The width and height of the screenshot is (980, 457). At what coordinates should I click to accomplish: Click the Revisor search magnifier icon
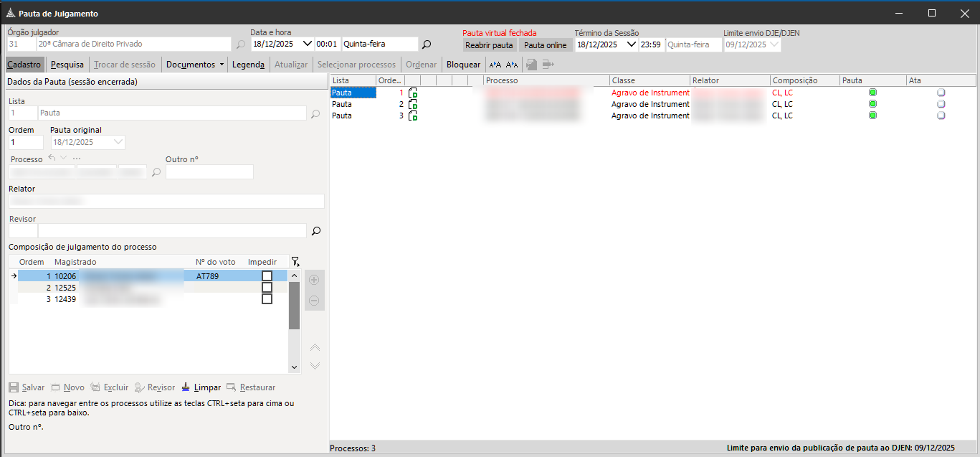click(x=315, y=231)
